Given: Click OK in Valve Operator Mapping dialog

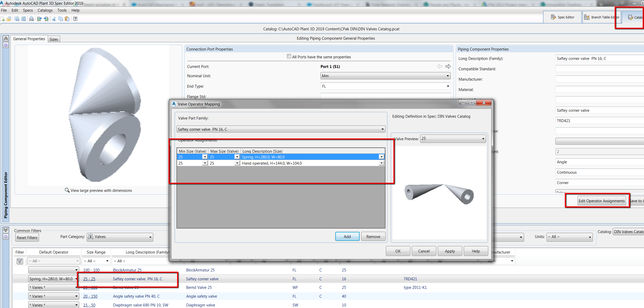Looking at the screenshot, I should (398, 251).
